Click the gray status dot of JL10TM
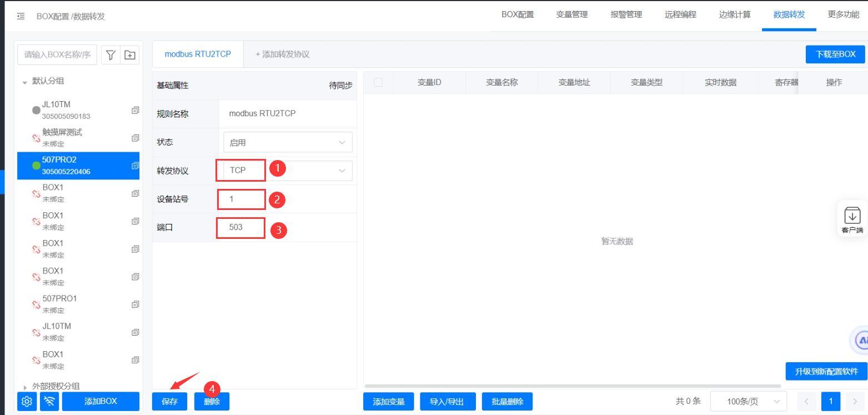 tap(37, 110)
